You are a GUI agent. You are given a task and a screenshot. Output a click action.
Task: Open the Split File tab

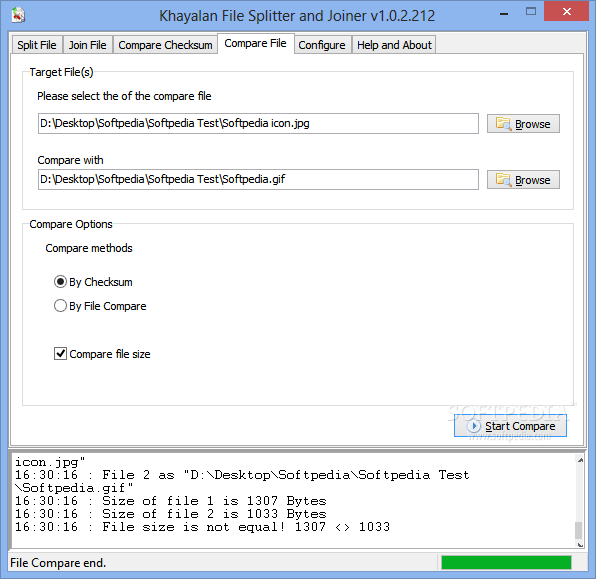pos(36,45)
